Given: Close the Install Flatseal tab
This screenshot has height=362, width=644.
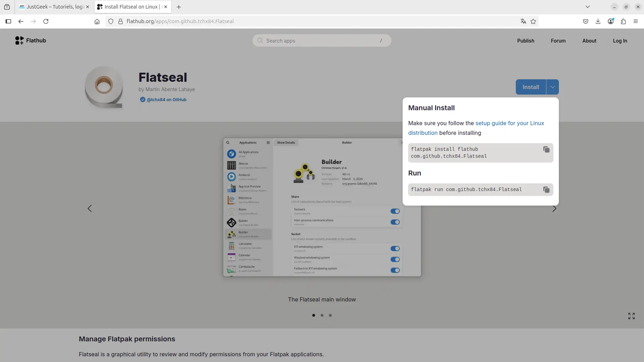Looking at the screenshot, I should tap(166, 7).
